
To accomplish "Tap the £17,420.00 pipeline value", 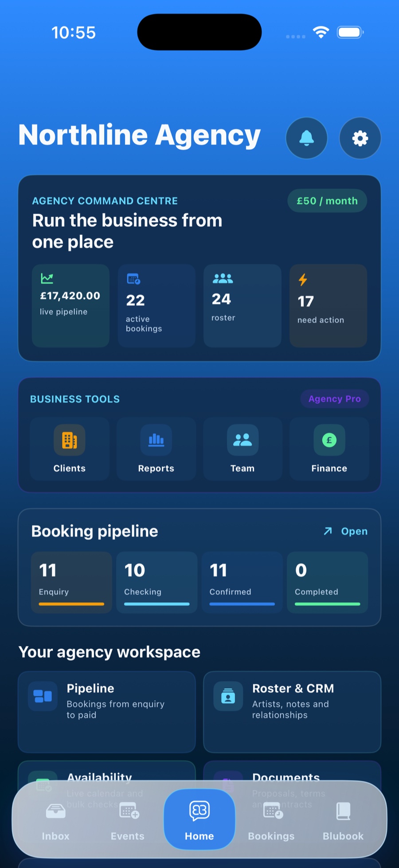I will 70,296.
